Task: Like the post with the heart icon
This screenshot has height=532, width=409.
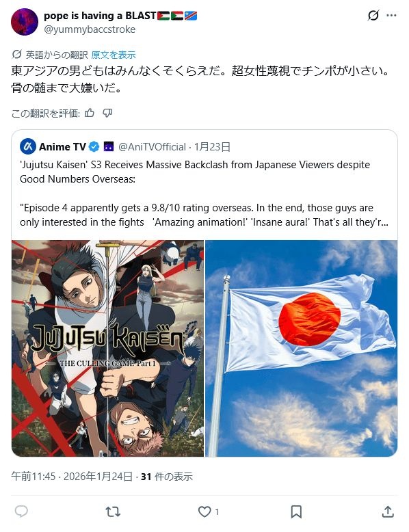Action: (x=204, y=511)
